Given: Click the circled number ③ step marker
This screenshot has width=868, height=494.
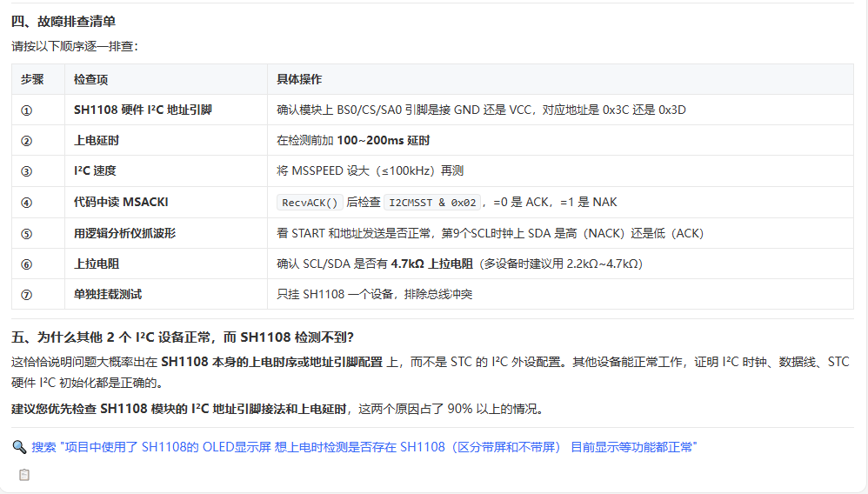Looking at the screenshot, I should pyautogui.click(x=26, y=171).
